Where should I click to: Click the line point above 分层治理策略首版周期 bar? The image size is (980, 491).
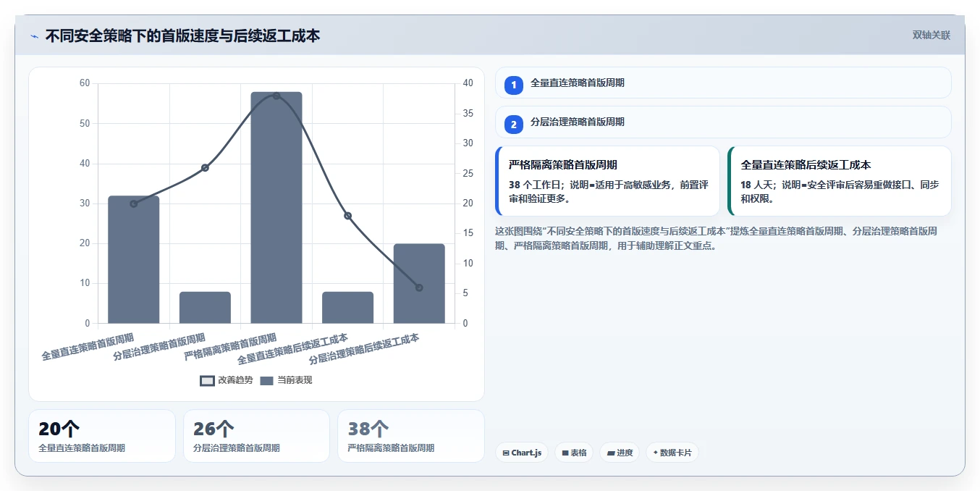coord(205,168)
